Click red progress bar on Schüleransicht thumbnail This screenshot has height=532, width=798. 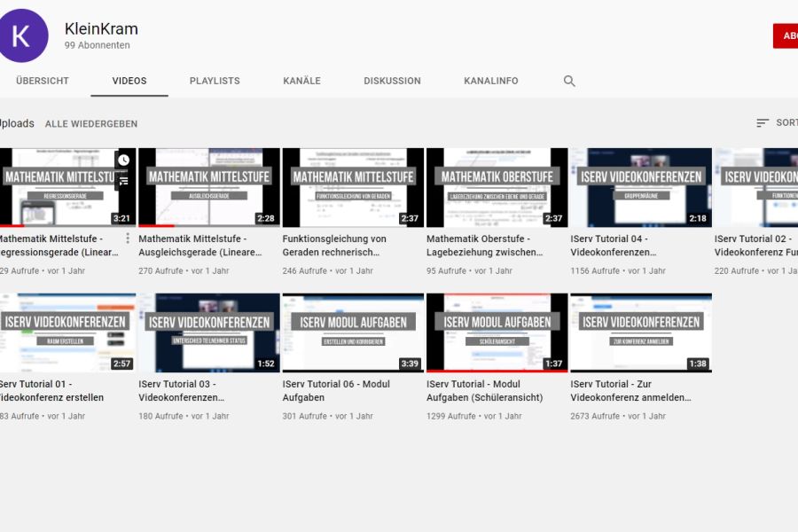click(497, 372)
